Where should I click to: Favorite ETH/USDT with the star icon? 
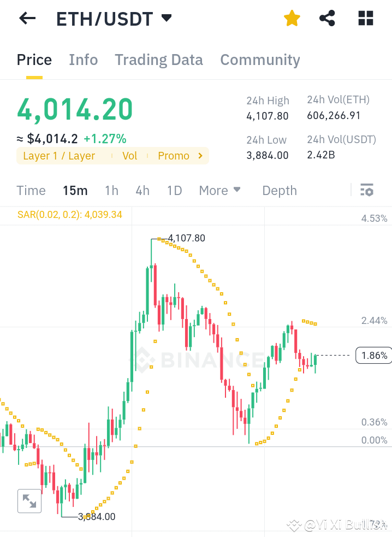coord(292,18)
